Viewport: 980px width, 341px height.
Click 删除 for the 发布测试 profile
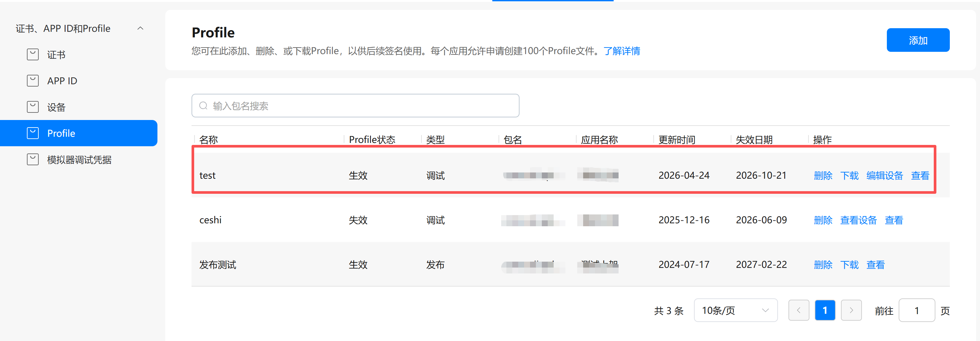pyautogui.click(x=823, y=264)
